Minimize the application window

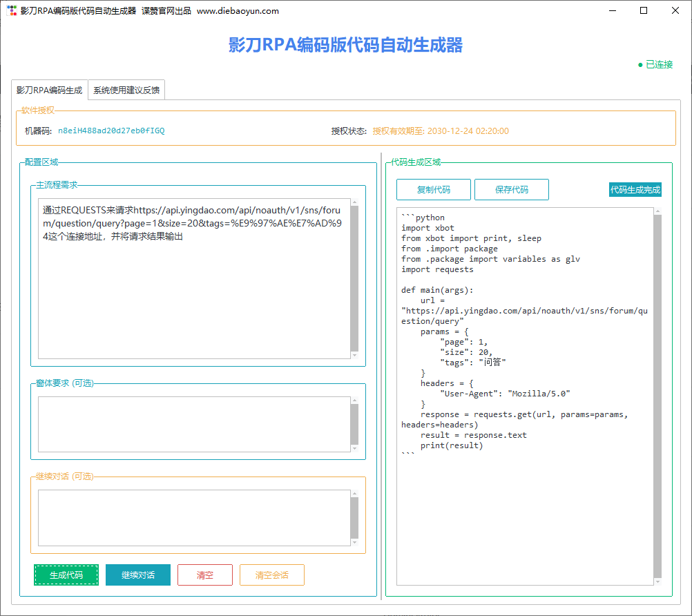click(x=612, y=10)
